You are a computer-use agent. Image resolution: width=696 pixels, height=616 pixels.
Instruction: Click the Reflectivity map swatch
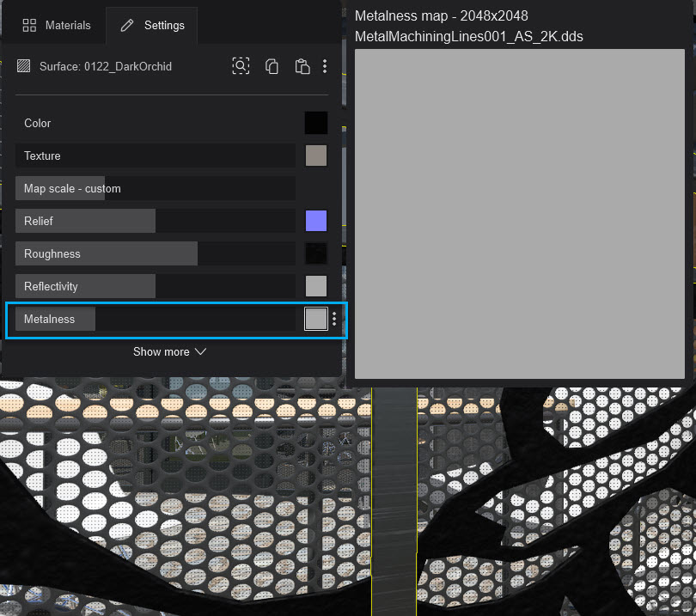pos(316,286)
